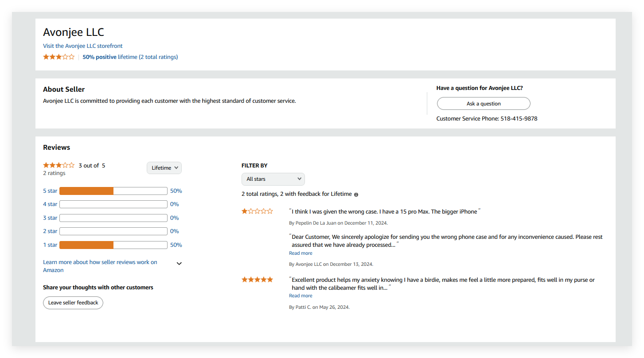Filter reviews by the 4 star link

click(x=50, y=204)
